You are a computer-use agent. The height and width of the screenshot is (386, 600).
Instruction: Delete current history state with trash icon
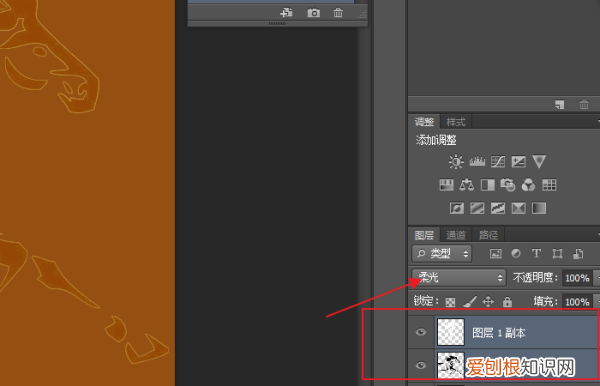[x=338, y=13]
